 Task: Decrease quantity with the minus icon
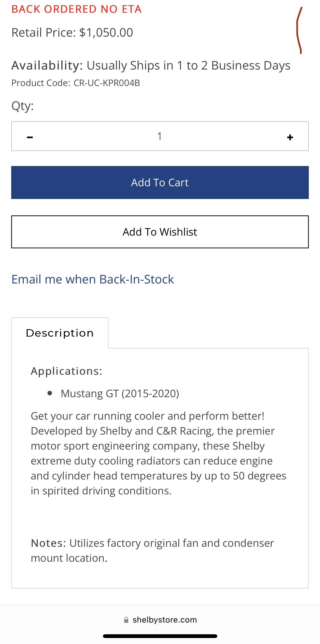coord(30,137)
